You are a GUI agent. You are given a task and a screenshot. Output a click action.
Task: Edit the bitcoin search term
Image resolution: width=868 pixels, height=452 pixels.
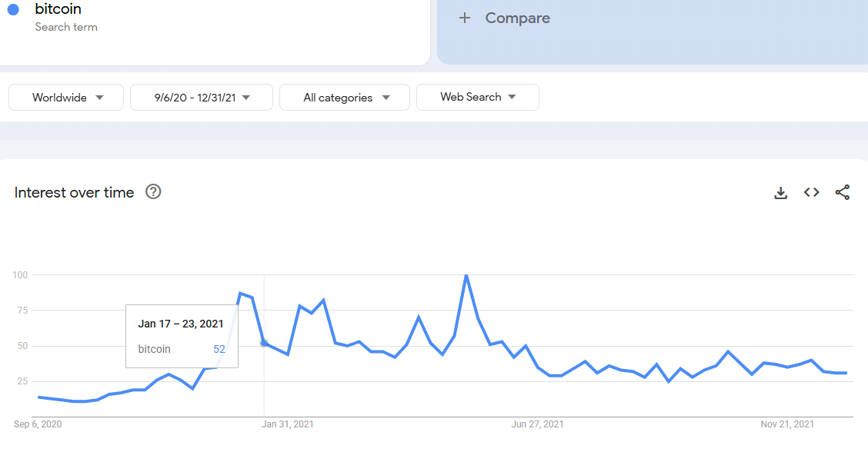tap(58, 10)
